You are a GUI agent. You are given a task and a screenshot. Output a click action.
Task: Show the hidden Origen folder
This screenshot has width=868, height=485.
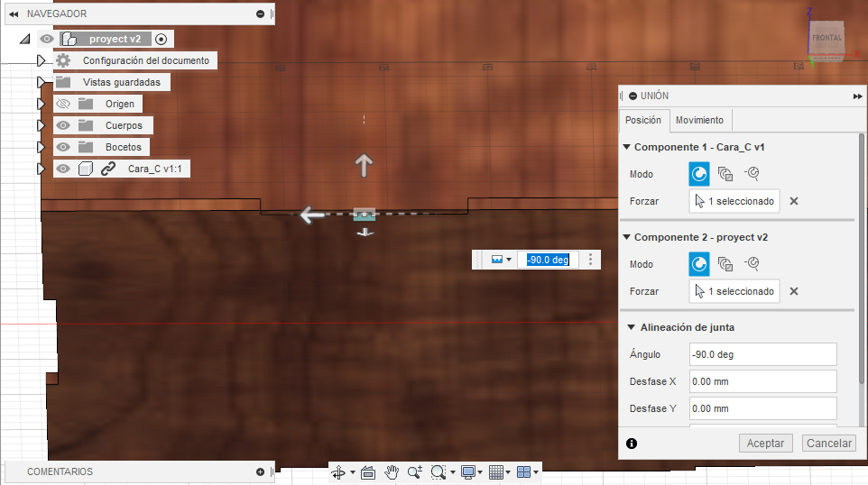tap(63, 104)
